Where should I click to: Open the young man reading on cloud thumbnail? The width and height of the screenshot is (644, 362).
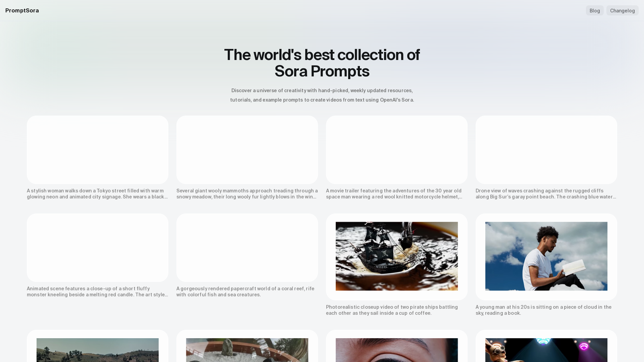tap(546, 256)
